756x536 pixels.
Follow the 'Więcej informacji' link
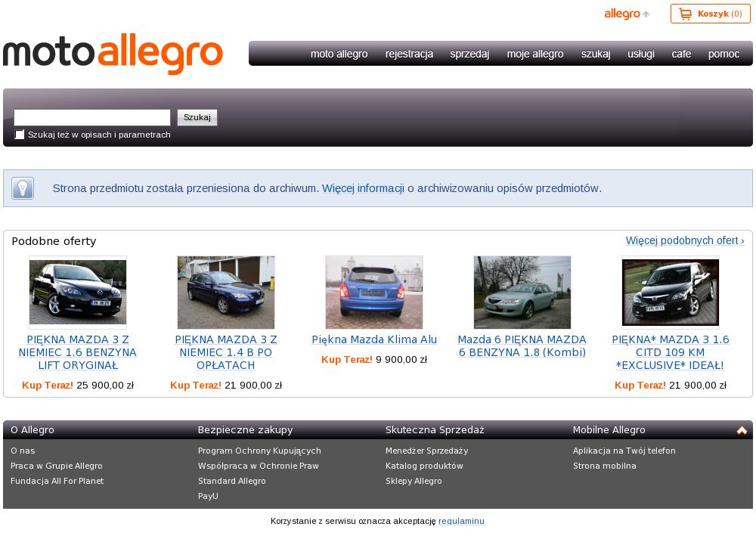(x=363, y=188)
